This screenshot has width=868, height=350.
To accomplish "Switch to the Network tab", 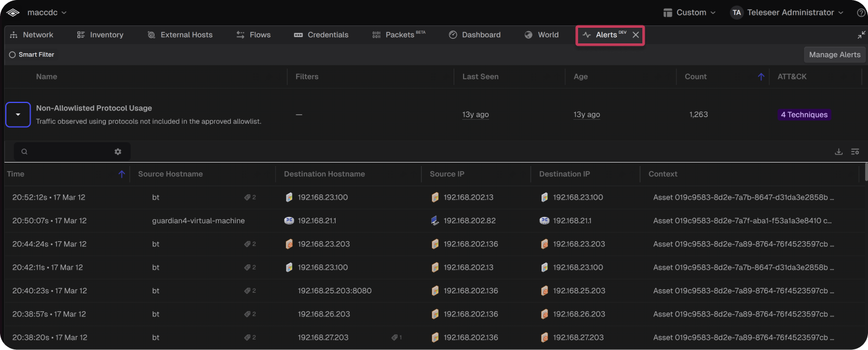I will click(x=32, y=35).
